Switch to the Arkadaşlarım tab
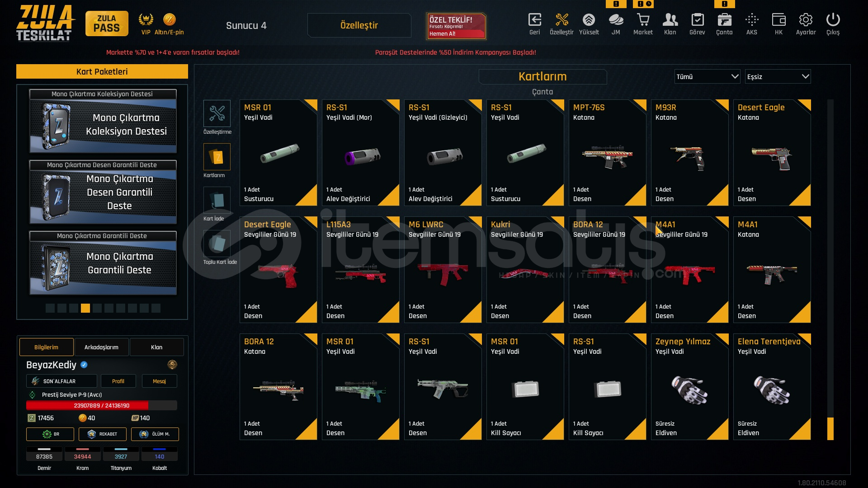 click(102, 347)
